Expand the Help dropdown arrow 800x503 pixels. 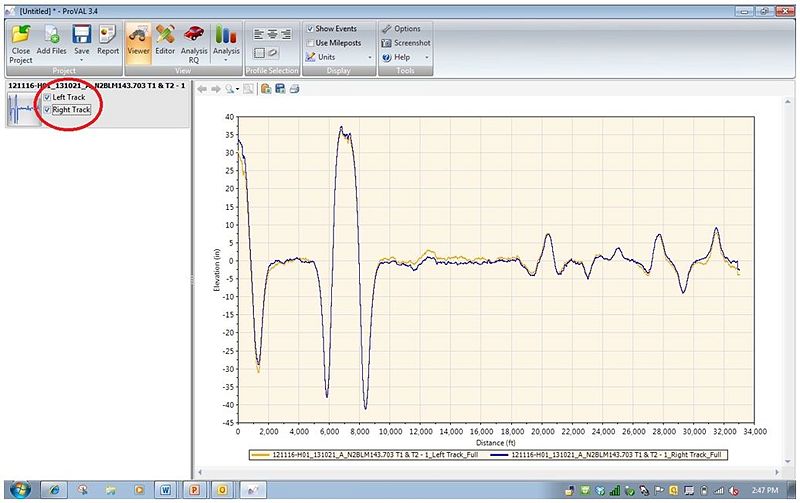point(427,58)
